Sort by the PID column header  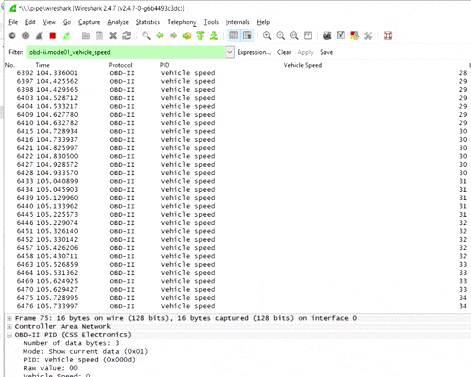[164, 65]
